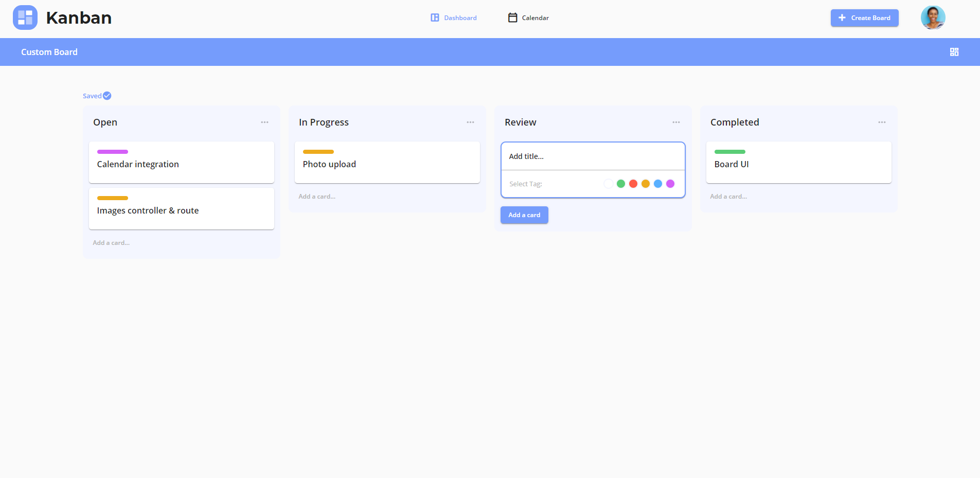Image resolution: width=980 pixels, height=478 pixels.
Task: Click the plus icon on Create Board
Action: click(x=842, y=17)
